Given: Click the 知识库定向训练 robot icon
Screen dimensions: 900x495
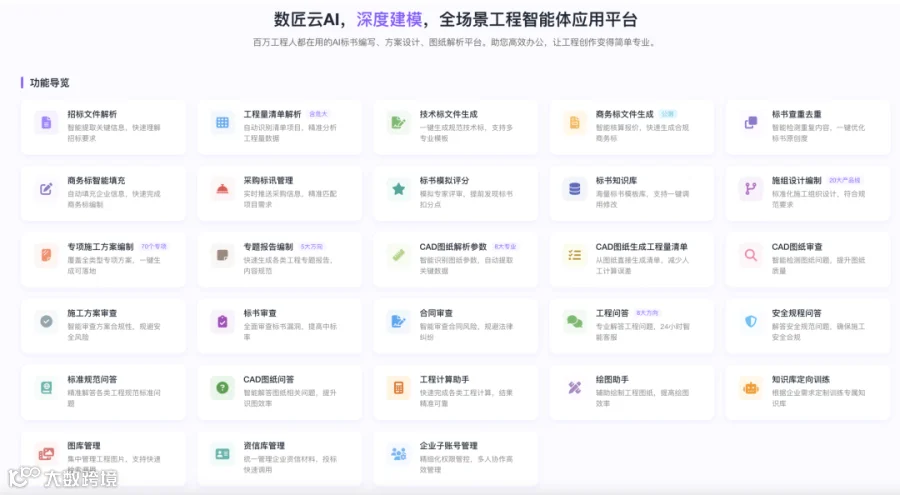Looking at the screenshot, I should [x=751, y=388].
